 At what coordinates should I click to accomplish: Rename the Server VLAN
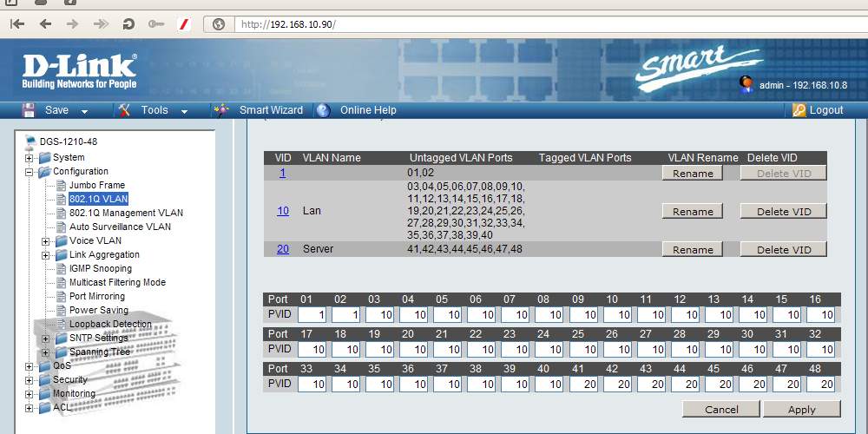693,250
